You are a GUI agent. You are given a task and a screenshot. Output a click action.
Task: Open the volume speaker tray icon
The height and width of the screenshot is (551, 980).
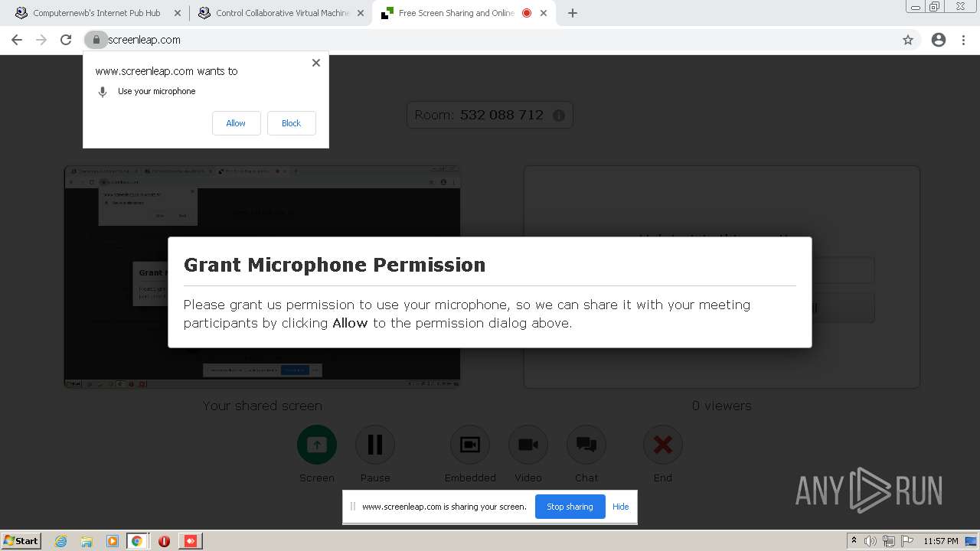[x=871, y=541]
